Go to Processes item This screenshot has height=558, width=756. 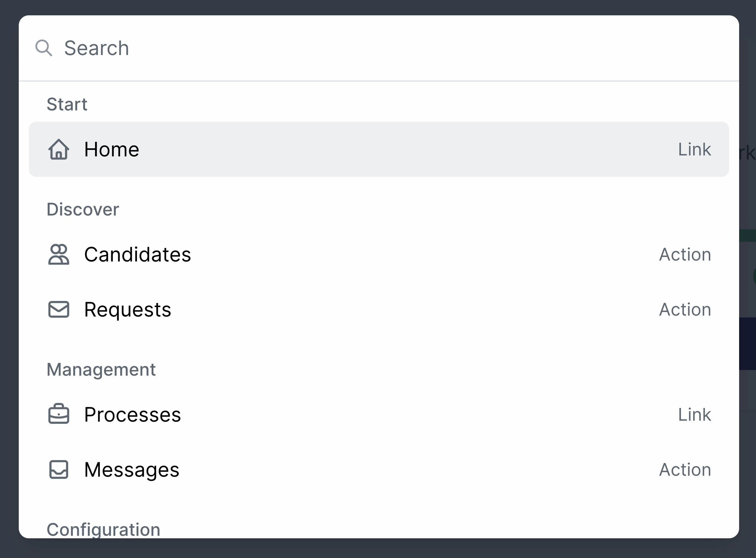379,414
